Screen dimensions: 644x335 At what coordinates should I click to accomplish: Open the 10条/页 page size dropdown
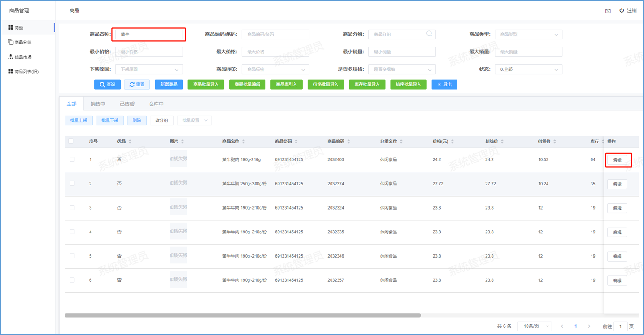tap(534, 326)
